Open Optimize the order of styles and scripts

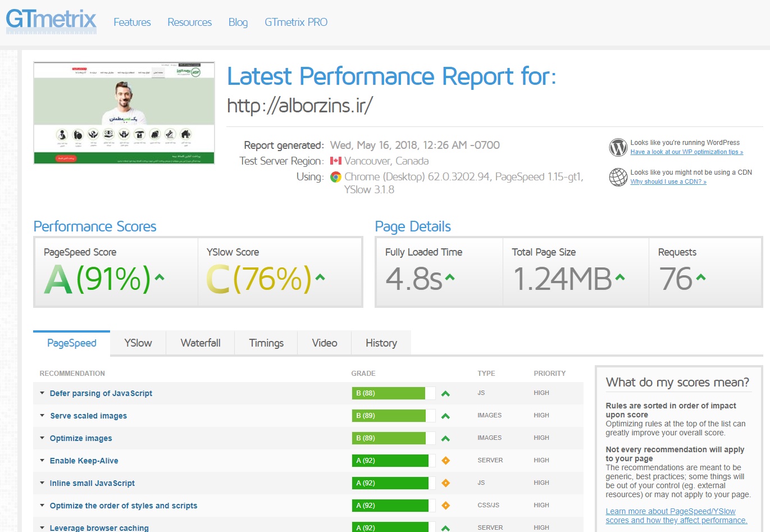(124, 506)
